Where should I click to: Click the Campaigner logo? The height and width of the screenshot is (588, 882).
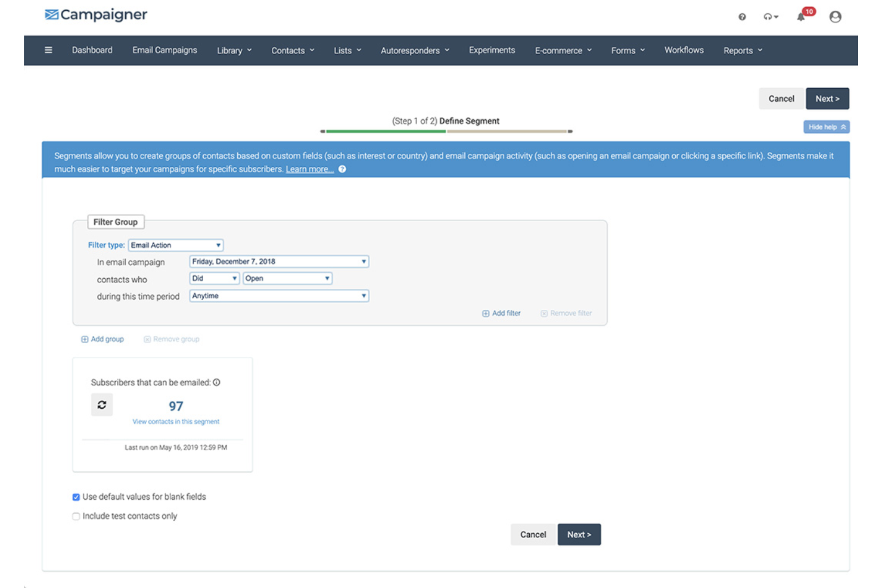95,14
